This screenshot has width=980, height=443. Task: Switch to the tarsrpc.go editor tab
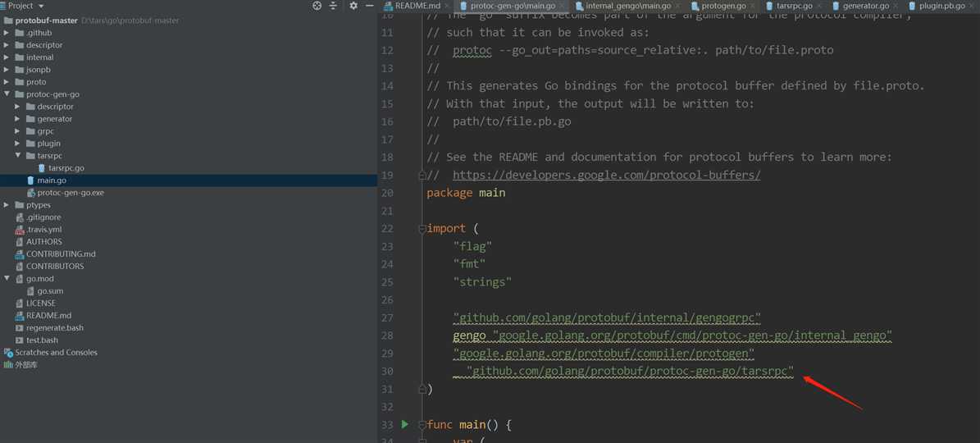tap(795, 6)
